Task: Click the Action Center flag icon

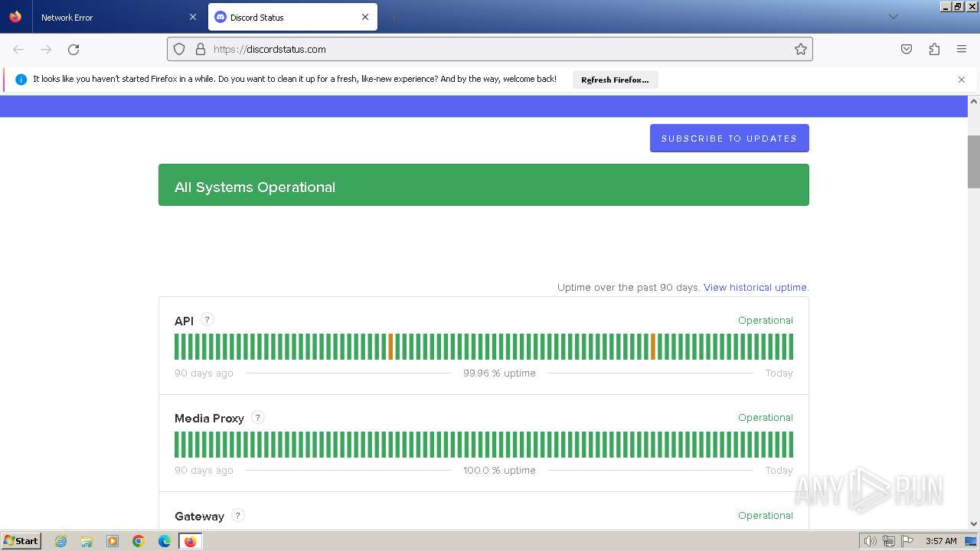Action: [907, 541]
